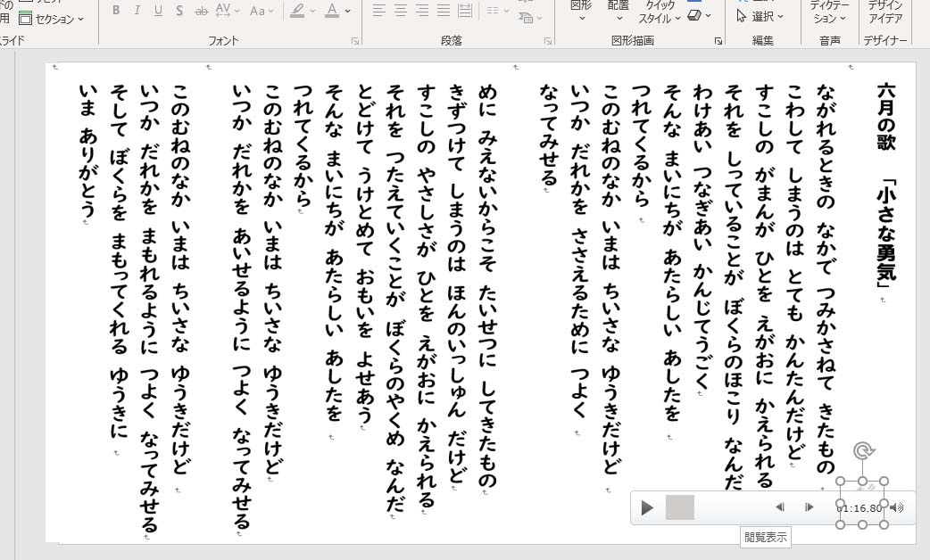Open the 段落 dialog launcher
The image size is (930, 560).
click(x=548, y=41)
